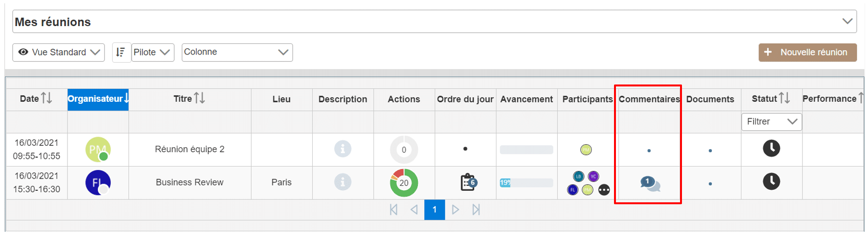This screenshot has height=239, width=868.
Task: Click PM organizer avatar
Action: (x=98, y=150)
